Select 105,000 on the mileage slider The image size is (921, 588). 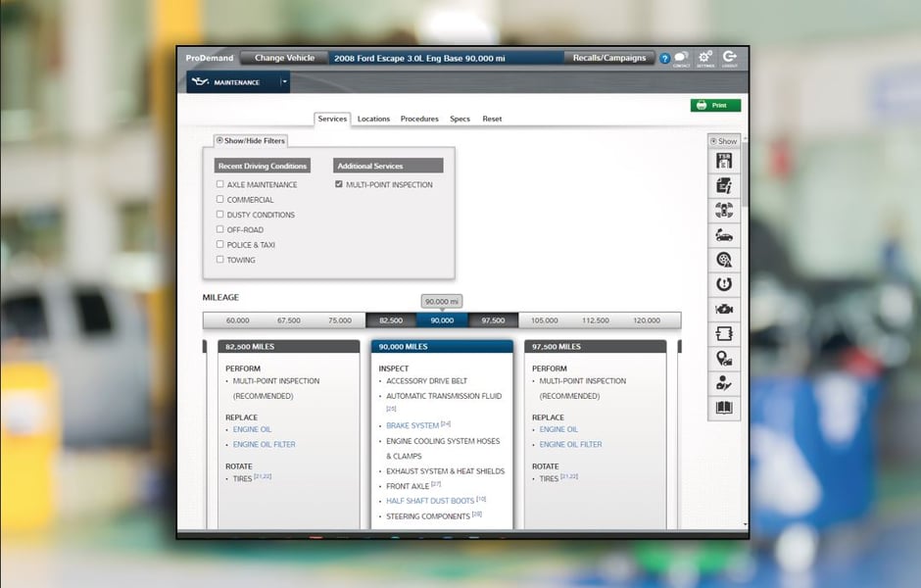point(545,320)
